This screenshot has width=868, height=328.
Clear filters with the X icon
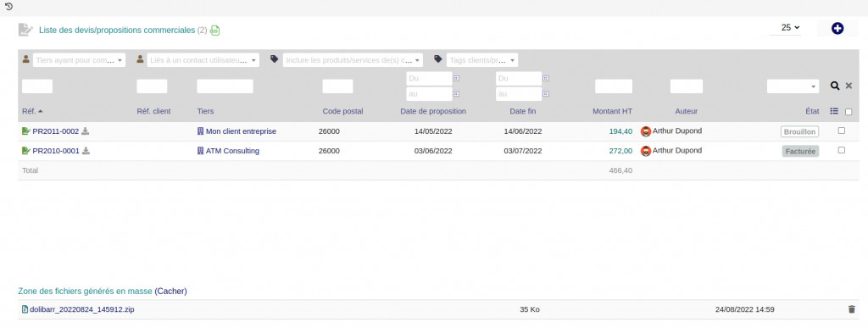[849, 86]
